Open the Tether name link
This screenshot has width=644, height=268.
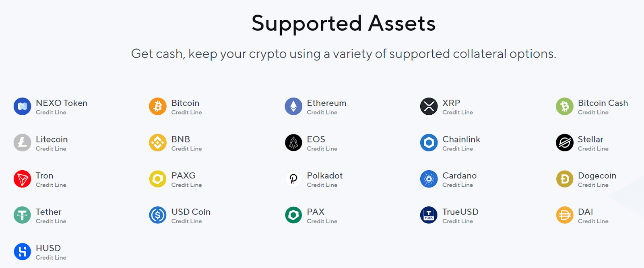(x=49, y=212)
